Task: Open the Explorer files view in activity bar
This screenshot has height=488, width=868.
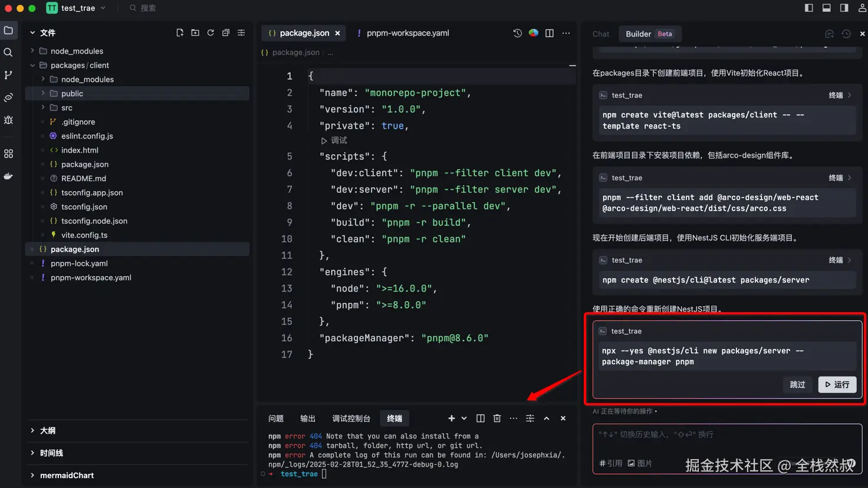Action: click(8, 30)
